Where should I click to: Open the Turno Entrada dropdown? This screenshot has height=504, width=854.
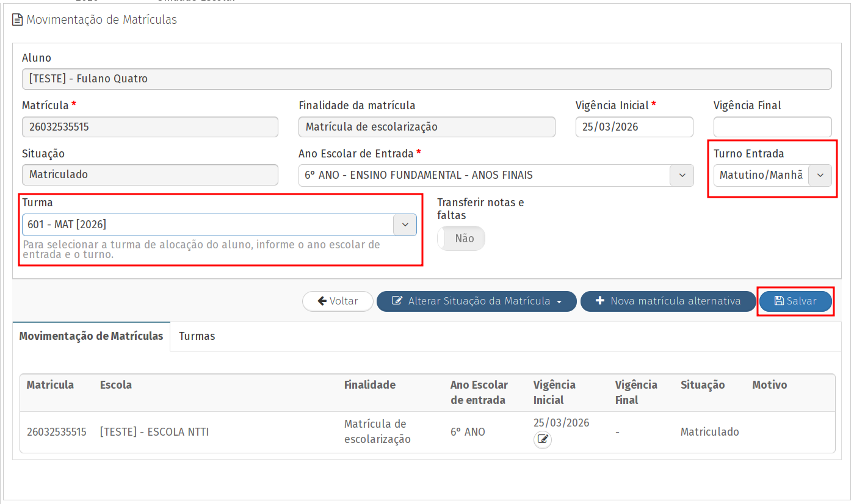[x=820, y=176]
